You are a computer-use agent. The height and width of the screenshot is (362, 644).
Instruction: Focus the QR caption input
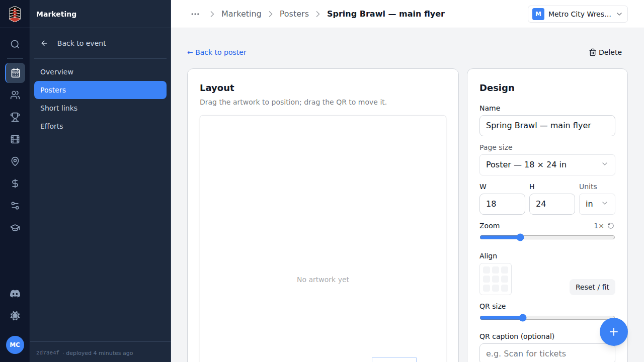[x=547, y=353]
